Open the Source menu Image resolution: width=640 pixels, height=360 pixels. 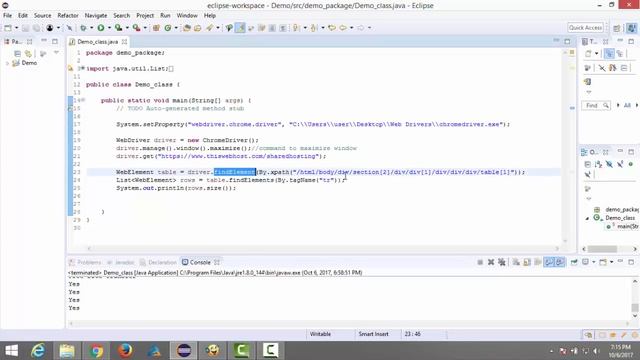(42, 16)
